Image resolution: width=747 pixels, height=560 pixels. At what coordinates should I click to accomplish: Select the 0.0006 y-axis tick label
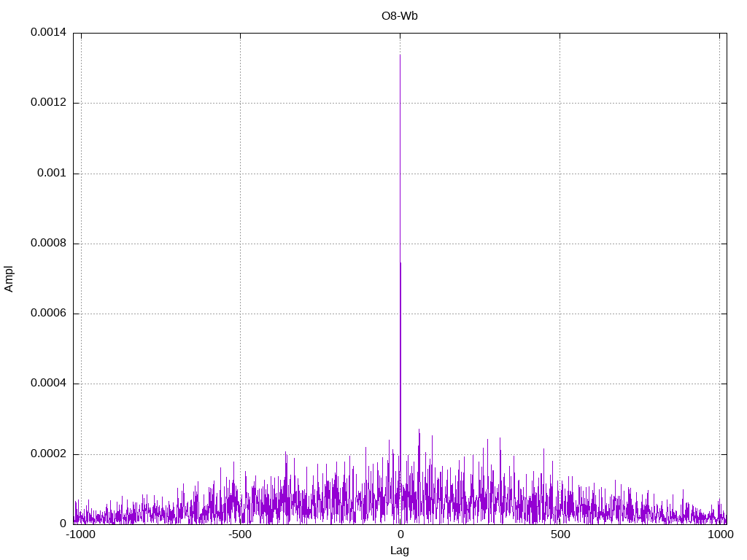tap(48, 314)
